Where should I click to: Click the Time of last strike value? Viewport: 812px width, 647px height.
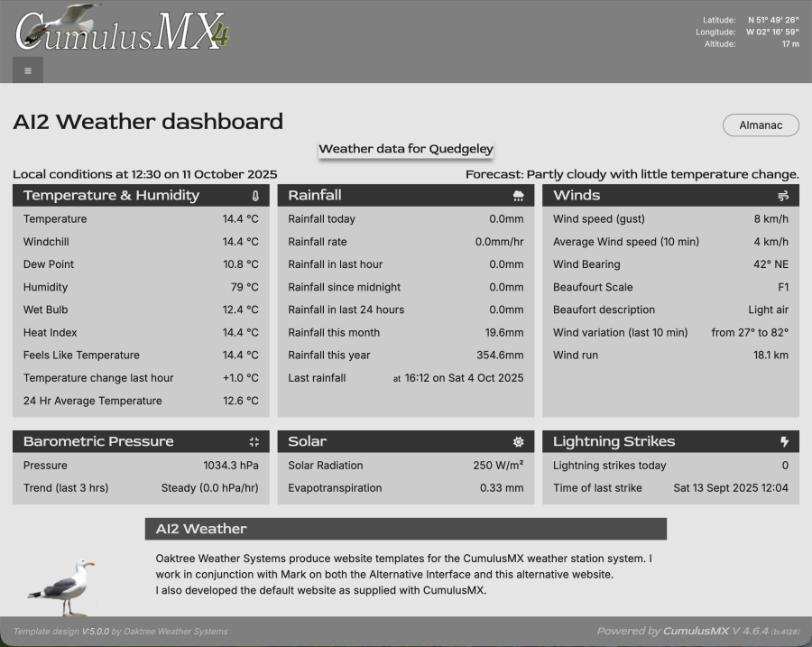(730, 488)
